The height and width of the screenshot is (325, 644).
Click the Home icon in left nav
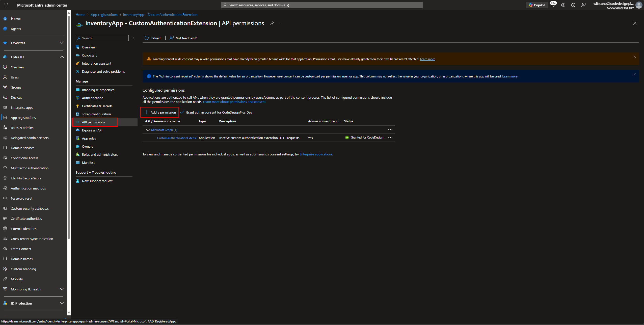5,19
